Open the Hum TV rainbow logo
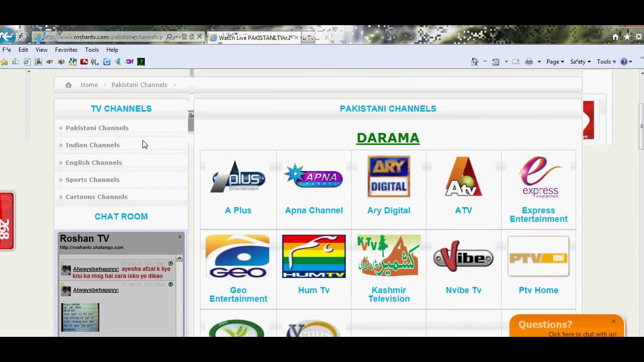644x362 pixels. [x=313, y=256]
